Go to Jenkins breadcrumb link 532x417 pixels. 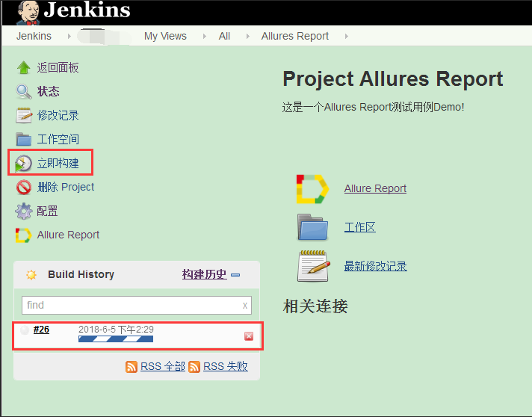34,36
